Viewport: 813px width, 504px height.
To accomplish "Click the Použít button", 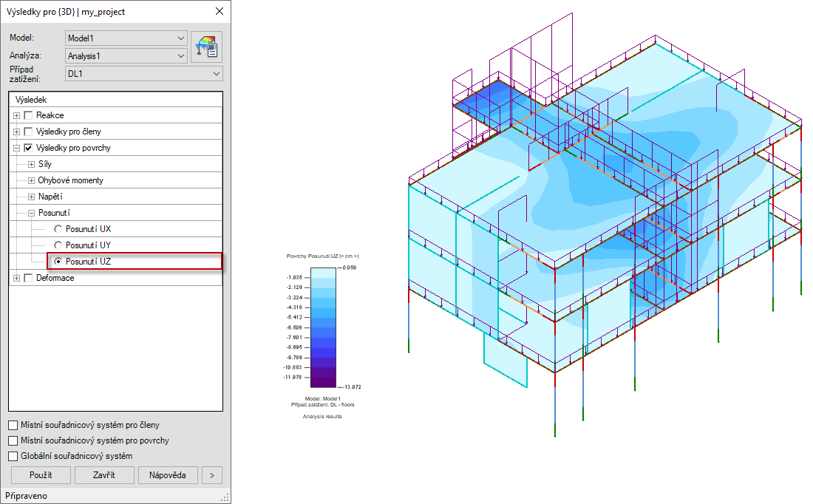I will coord(41,475).
